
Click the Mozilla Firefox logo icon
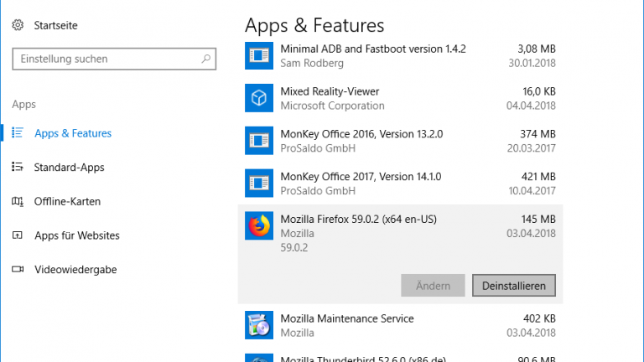259,225
